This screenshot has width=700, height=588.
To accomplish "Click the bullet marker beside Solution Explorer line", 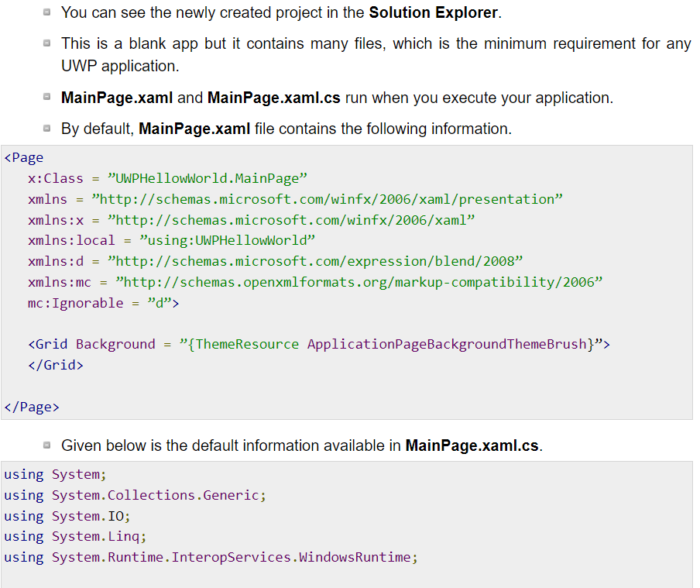I will click(48, 12).
